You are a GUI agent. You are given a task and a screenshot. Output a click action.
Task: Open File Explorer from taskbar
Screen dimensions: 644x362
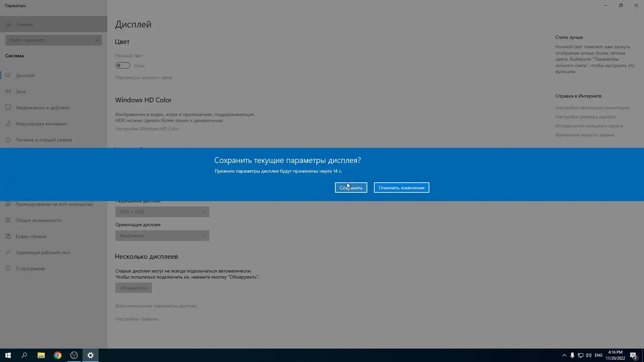[41, 355]
